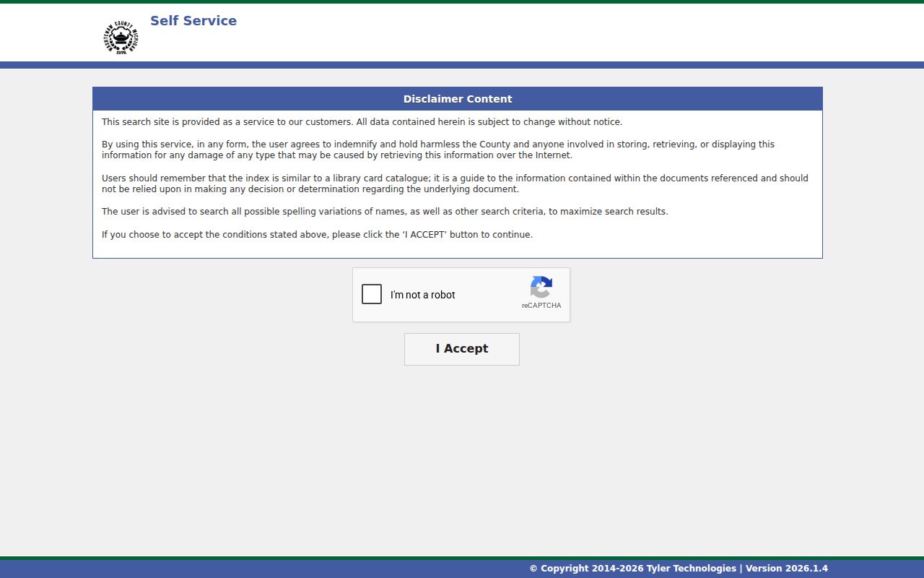
Task: Click the I Accept button
Action: (462, 349)
